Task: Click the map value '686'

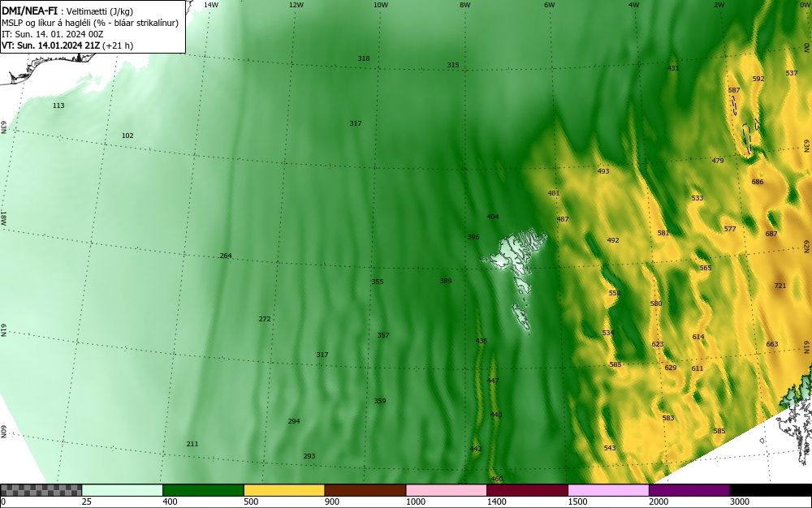Action: click(x=758, y=182)
